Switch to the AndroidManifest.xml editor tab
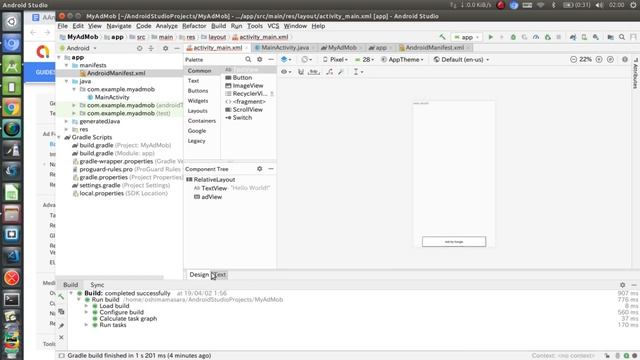Image resolution: width=640 pixels, height=360 pixels. 434,48
